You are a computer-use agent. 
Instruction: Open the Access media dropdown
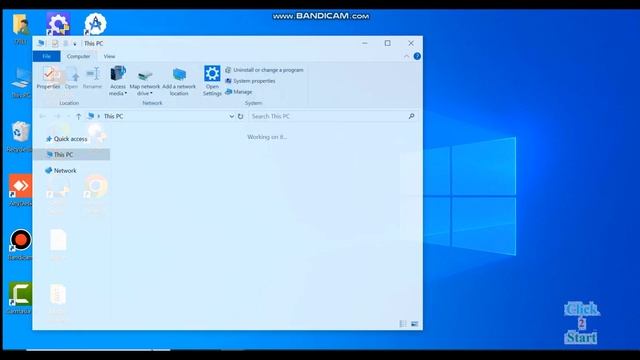118,81
